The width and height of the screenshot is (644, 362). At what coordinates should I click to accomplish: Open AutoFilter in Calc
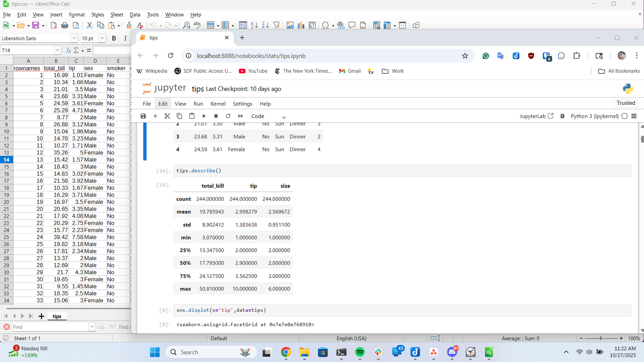277,25
